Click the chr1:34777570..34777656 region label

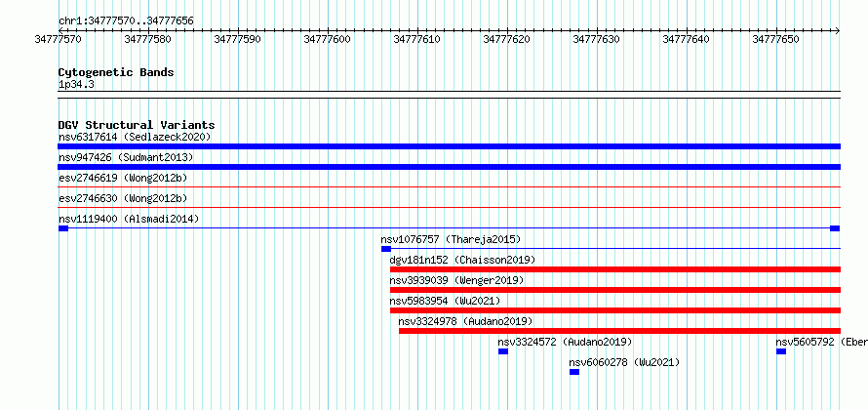tap(126, 21)
